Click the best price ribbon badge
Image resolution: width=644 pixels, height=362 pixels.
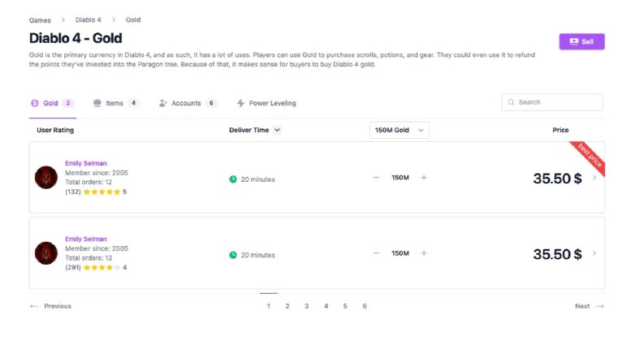click(590, 156)
